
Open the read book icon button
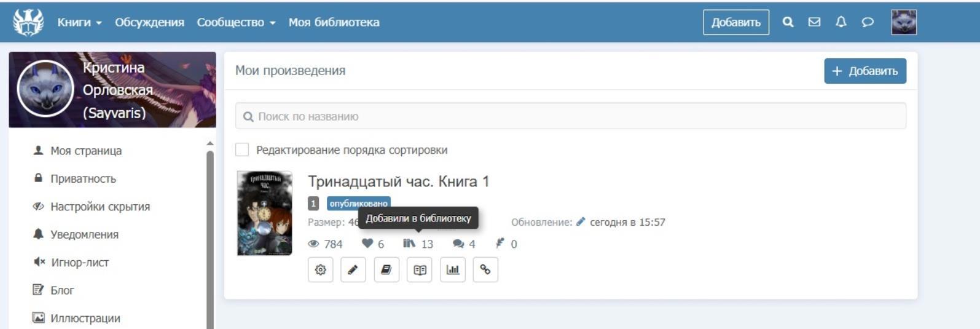tap(420, 269)
